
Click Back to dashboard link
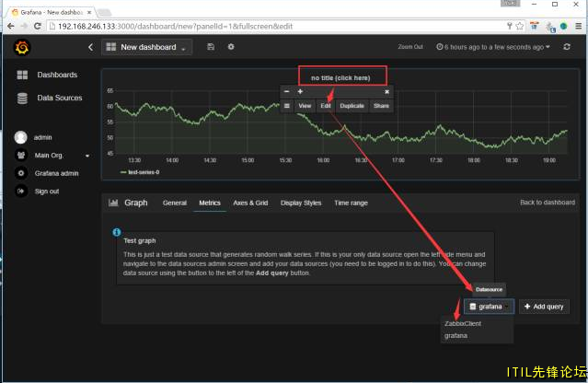pos(548,203)
